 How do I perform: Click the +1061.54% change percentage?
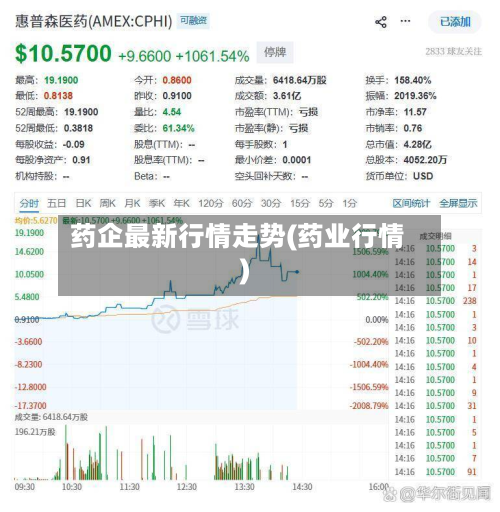click(212, 56)
